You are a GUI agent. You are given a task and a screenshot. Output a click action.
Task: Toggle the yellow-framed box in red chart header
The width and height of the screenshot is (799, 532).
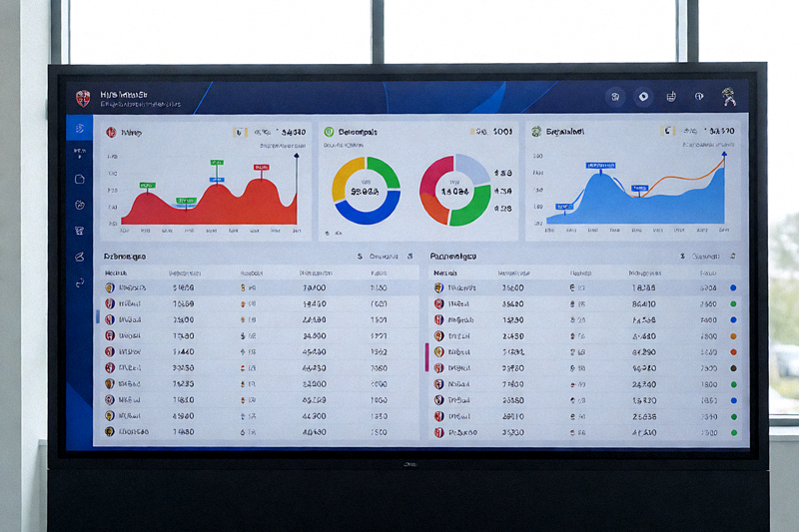click(x=240, y=133)
